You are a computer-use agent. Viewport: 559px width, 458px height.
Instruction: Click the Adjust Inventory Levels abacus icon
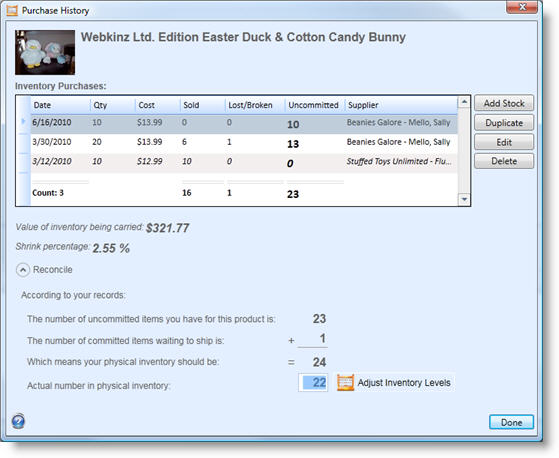pos(345,383)
